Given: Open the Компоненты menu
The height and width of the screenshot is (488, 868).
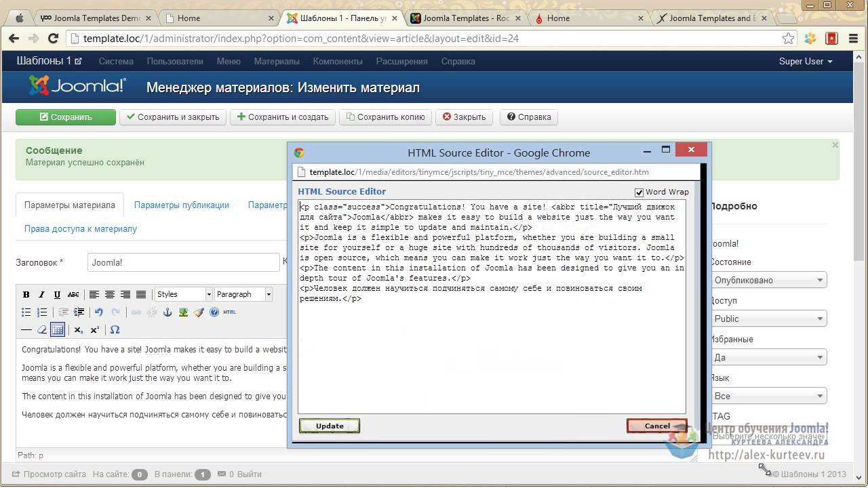Looking at the screenshot, I should pos(338,61).
